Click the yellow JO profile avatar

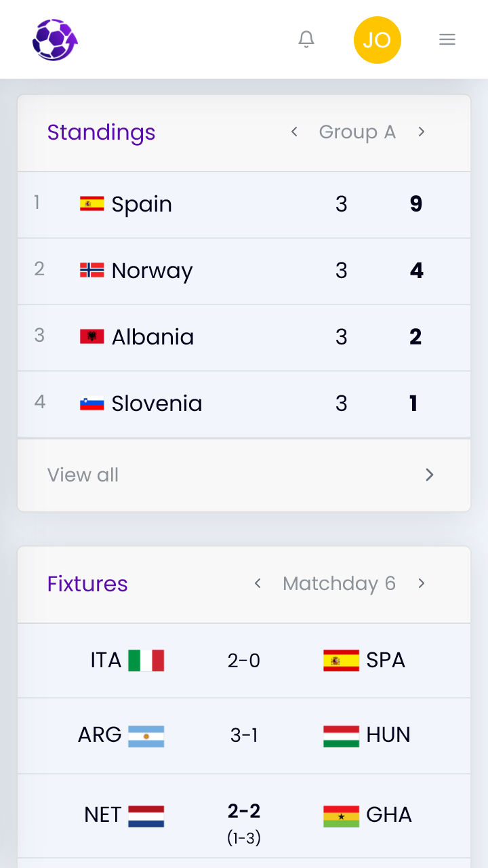(378, 40)
